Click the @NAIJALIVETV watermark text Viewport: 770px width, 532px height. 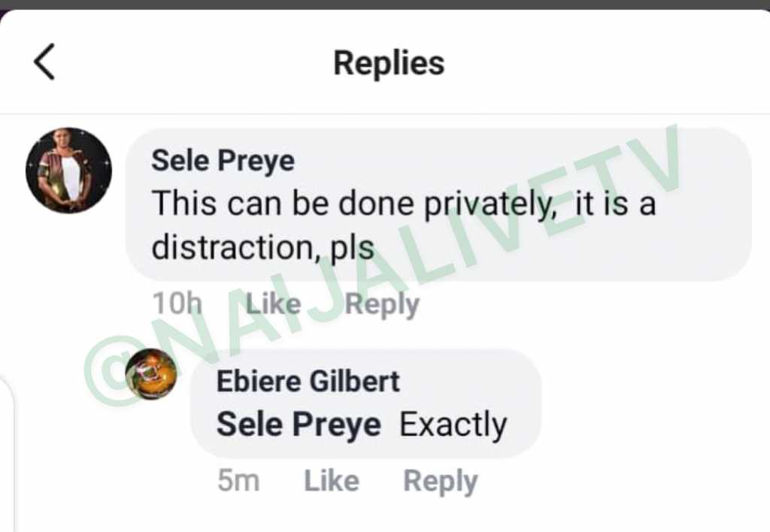point(383,265)
